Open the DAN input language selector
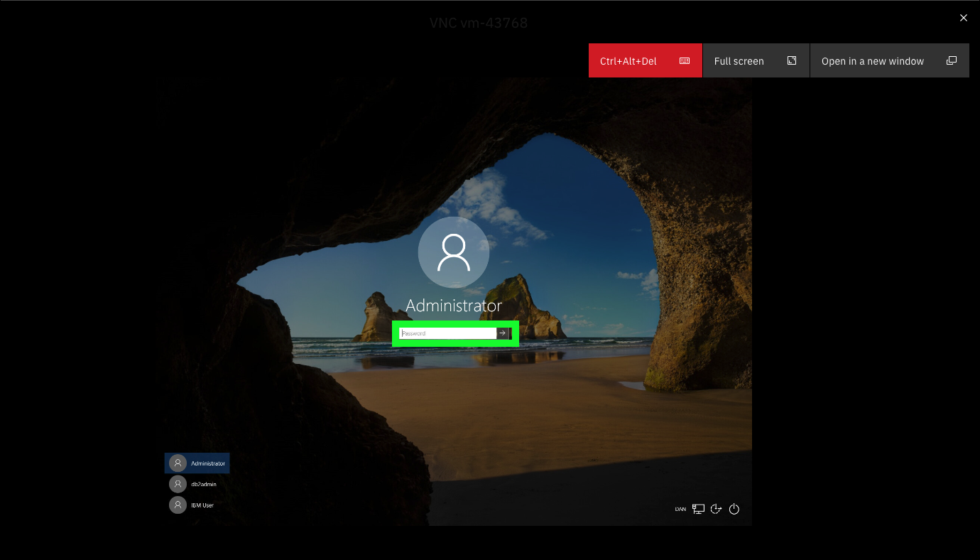 click(x=680, y=510)
